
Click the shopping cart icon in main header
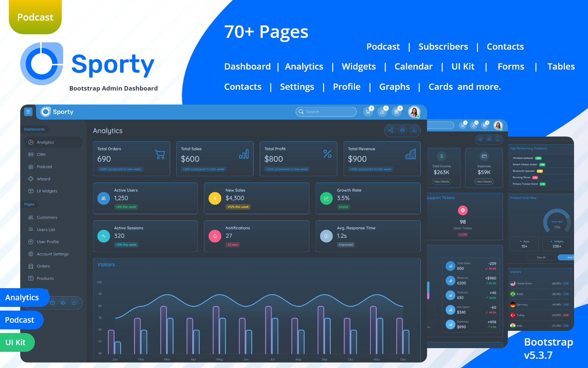click(367, 112)
